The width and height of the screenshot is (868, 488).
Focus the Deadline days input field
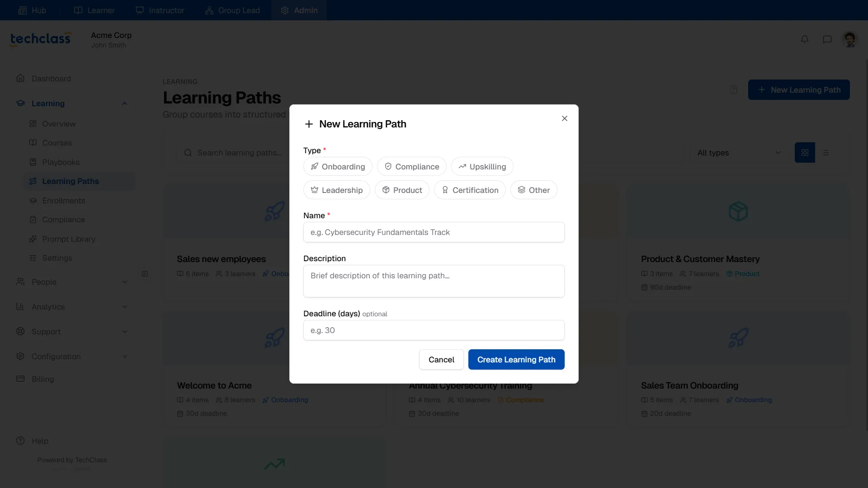click(x=434, y=330)
